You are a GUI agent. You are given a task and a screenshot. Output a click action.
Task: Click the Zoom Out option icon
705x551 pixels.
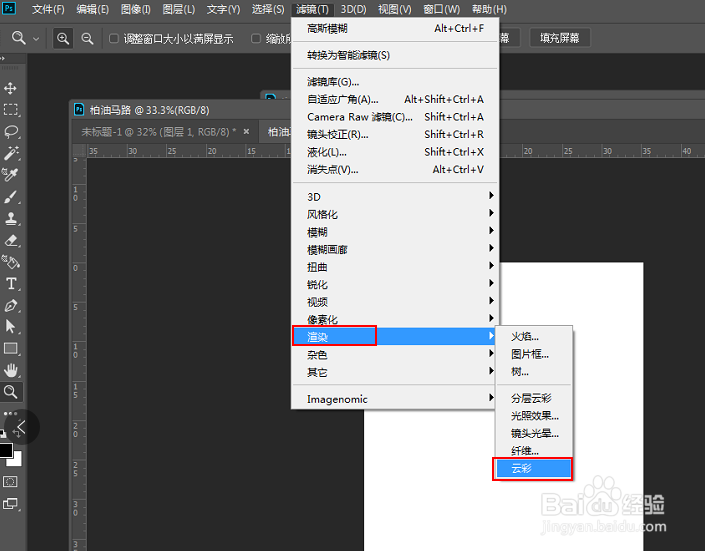click(87, 38)
